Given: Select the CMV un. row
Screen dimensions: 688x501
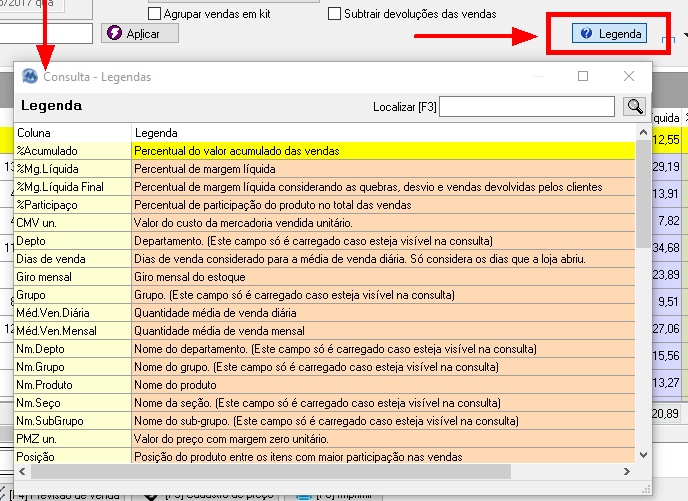Looking at the screenshot, I should pos(325,223).
